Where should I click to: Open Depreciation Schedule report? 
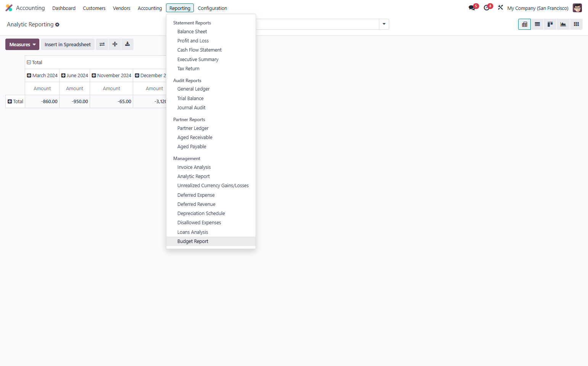[x=211, y=213]
